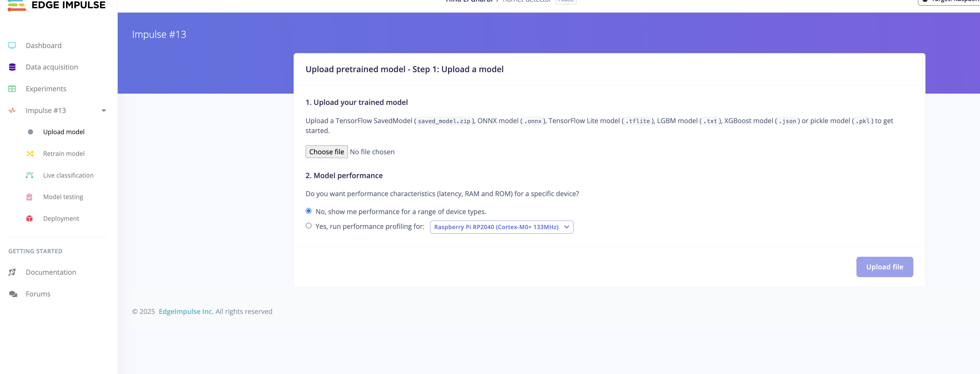Click the Impulse #13 pulse icon
Viewport: 980px width, 374px height.
click(x=12, y=111)
